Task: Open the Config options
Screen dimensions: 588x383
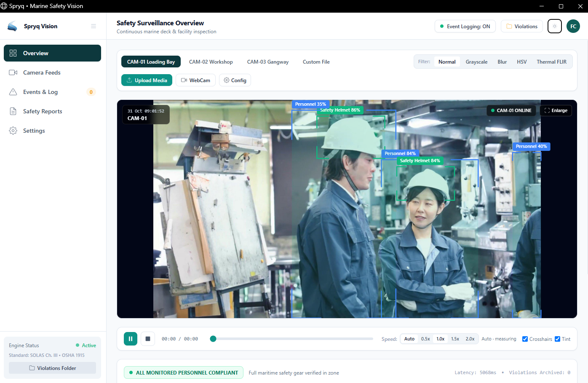Action: (235, 80)
